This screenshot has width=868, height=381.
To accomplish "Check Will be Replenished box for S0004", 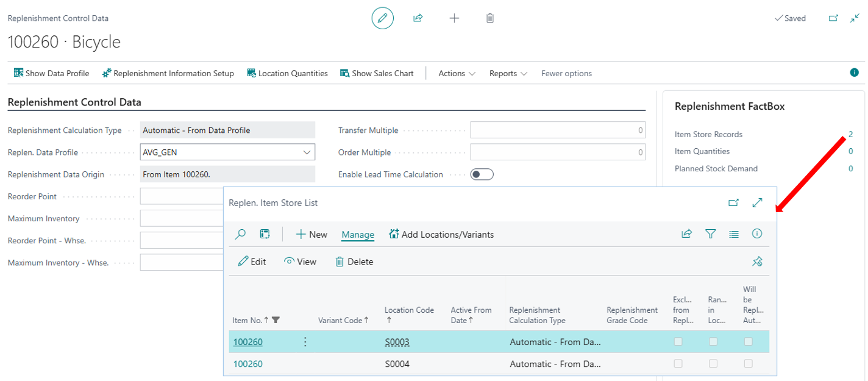I will pos(748,364).
